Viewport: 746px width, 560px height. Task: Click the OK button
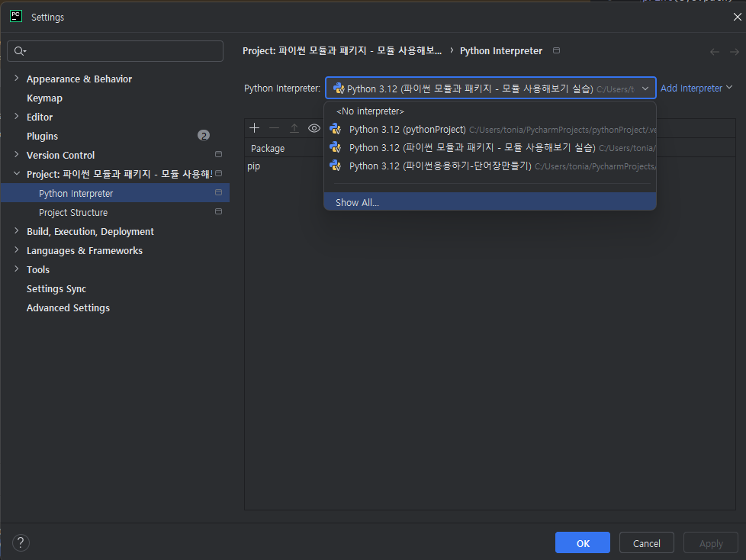(x=582, y=543)
